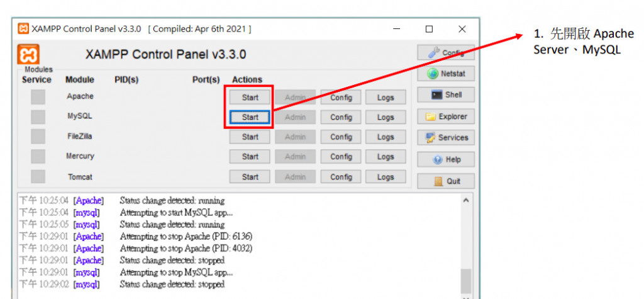This screenshot has height=299, width=644.
Task: Toggle the Apache service checkbox
Action: point(38,97)
